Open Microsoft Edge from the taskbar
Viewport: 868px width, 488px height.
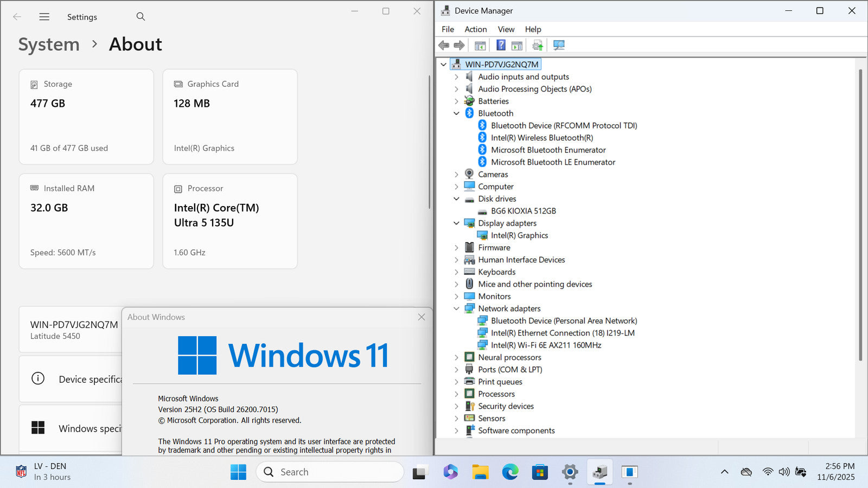click(510, 472)
